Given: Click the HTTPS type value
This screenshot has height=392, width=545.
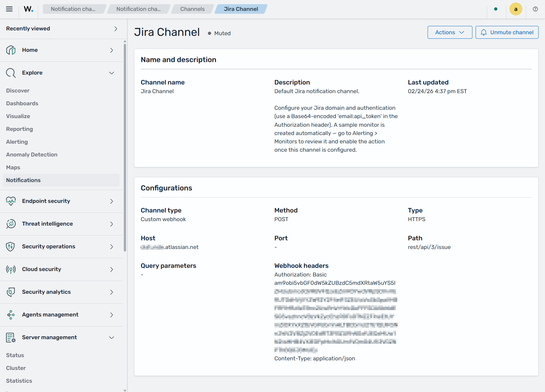Looking at the screenshot, I should tap(416, 219).
